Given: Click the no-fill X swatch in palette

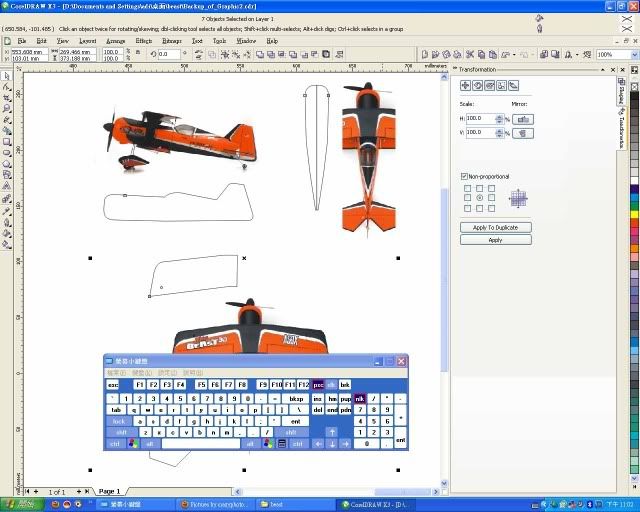Looking at the screenshot, I should coord(634,87).
